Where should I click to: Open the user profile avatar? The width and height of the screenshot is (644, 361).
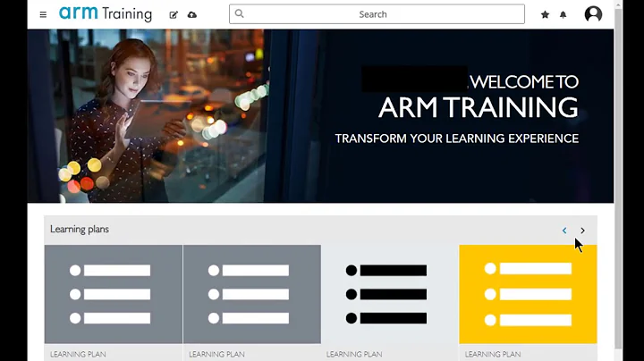click(593, 14)
